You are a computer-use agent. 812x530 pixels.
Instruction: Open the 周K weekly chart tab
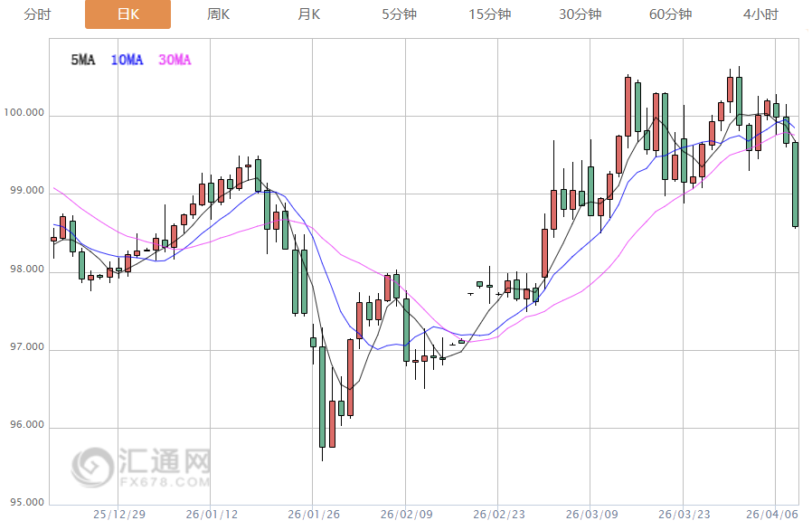pos(218,14)
